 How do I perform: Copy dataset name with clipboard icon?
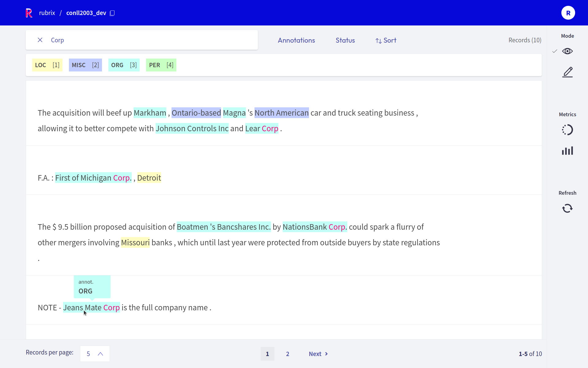point(112,13)
